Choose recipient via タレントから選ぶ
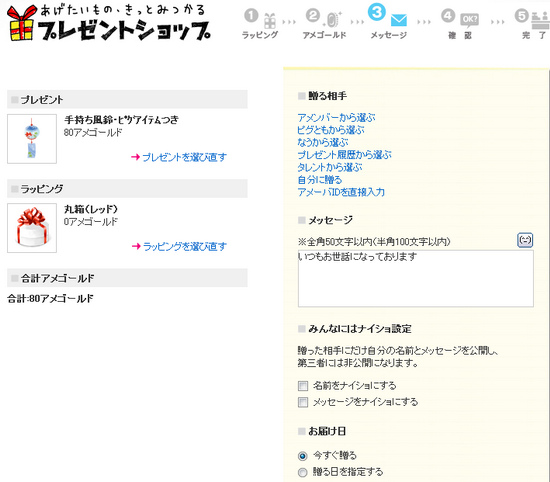 click(330, 167)
